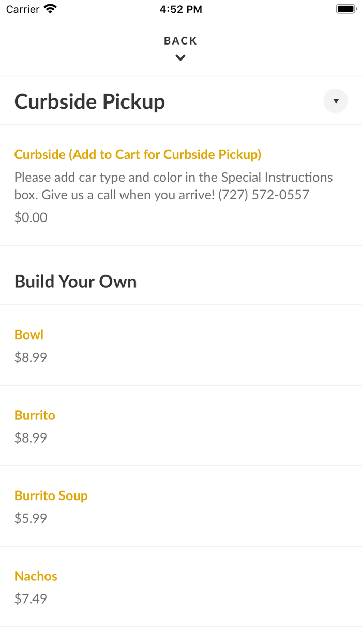This screenshot has width=362, height=644.
Task: Open the Bowl menu item
Action: click(x=28, y=335)
